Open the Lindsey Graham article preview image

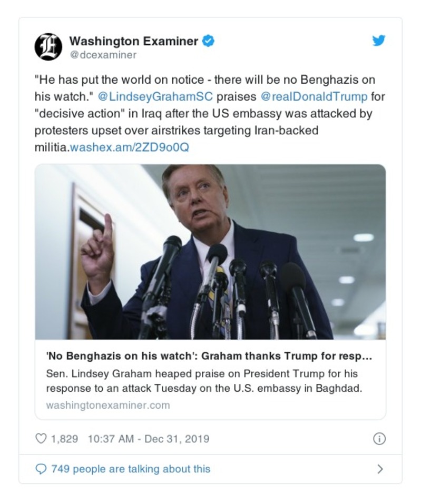pyautogui.click(x=211, y=252)
